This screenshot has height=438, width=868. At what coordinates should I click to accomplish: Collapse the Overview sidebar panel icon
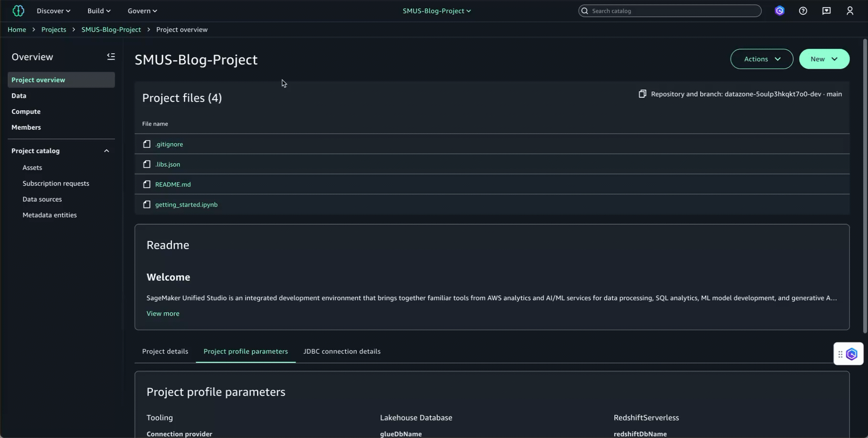(x=111, y=57)
